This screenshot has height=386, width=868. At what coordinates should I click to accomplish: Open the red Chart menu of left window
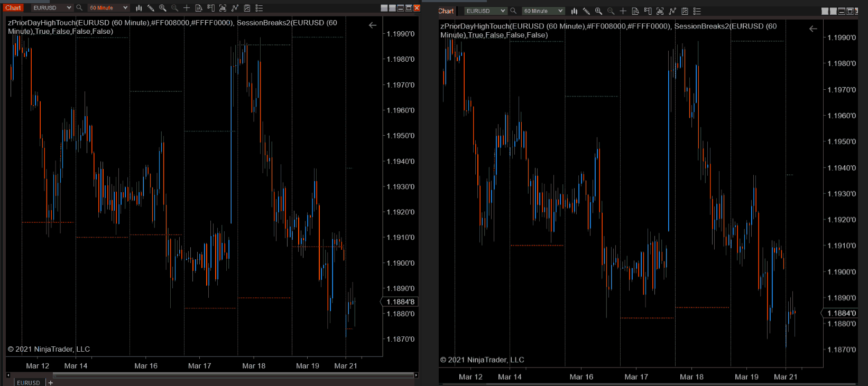tap(13, 8)
